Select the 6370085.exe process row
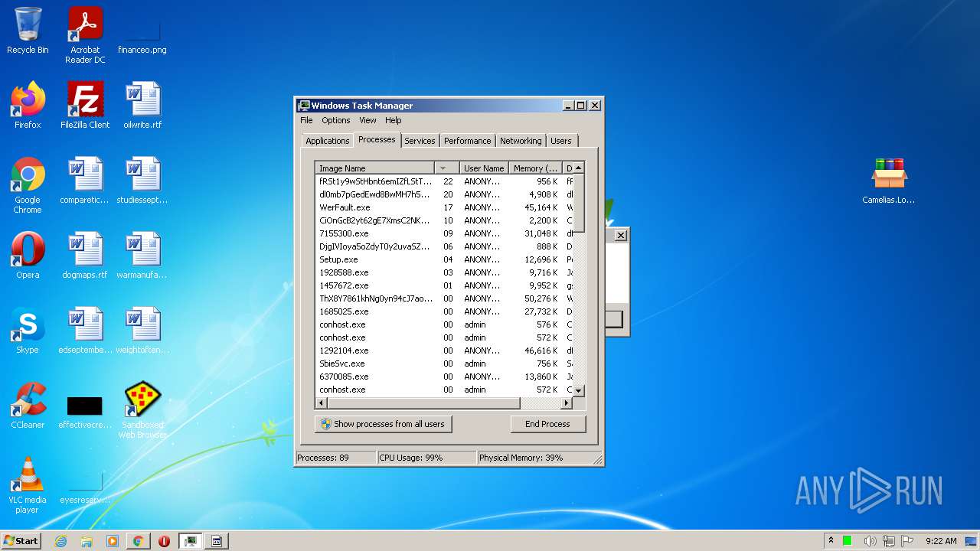Screen dimensions: 980x551 (444, 377)
